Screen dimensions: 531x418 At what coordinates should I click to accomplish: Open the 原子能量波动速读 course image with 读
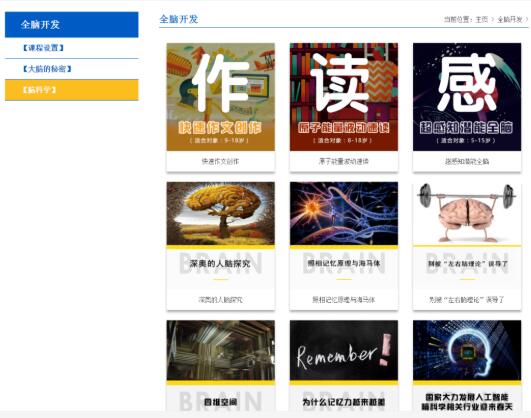tap(344, 97)
